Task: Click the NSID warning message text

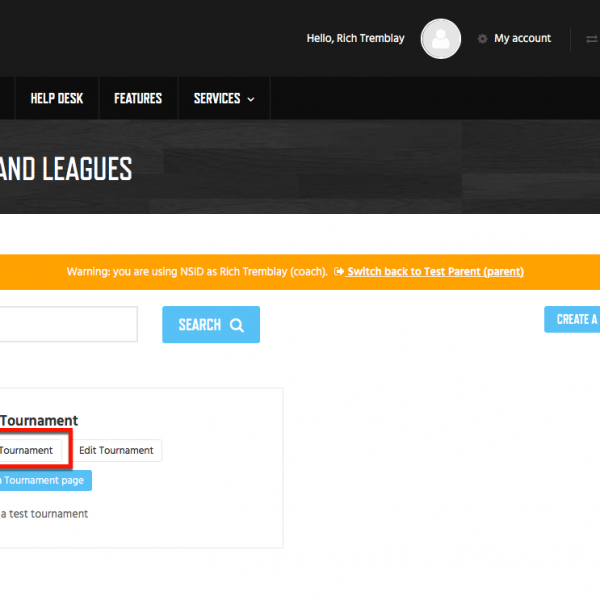Action: click(x=197, y=271)
